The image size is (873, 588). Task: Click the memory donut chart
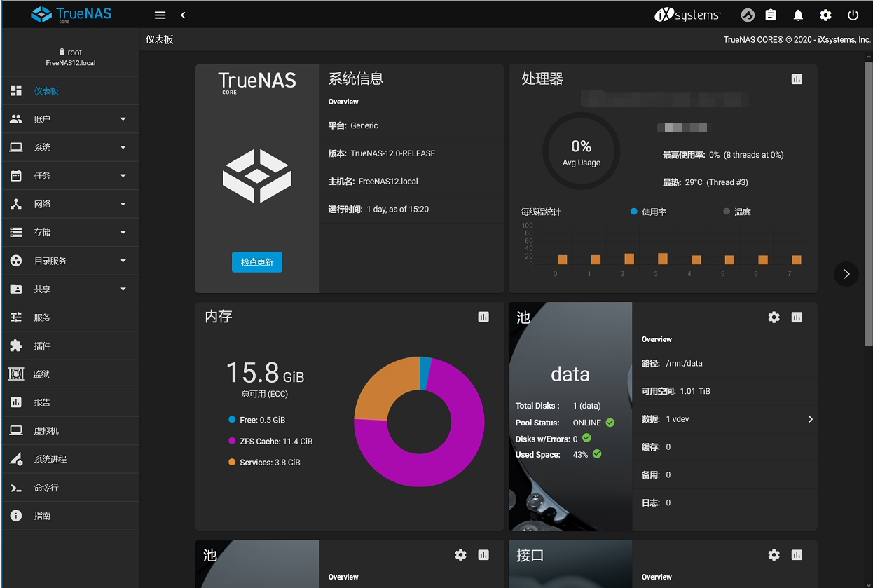419,421
